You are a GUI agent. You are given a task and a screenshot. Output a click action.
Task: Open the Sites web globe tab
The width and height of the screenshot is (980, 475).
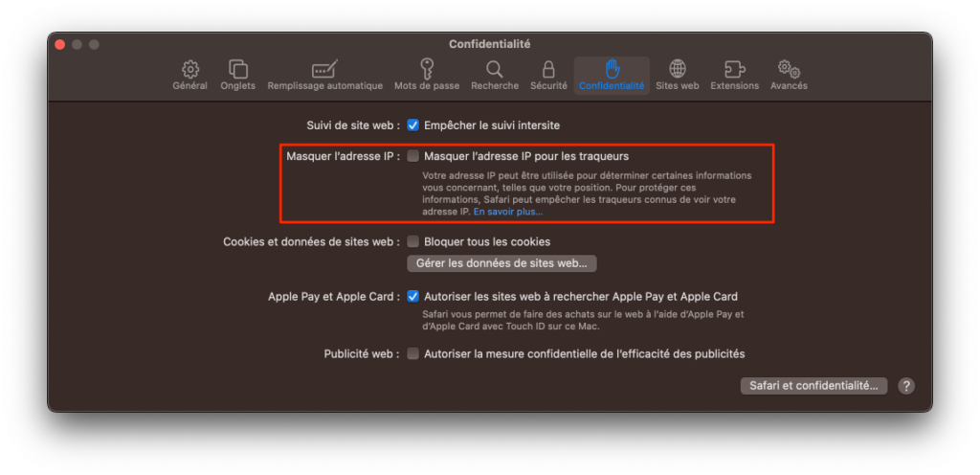pyautogui.click(x=677, y=76)
